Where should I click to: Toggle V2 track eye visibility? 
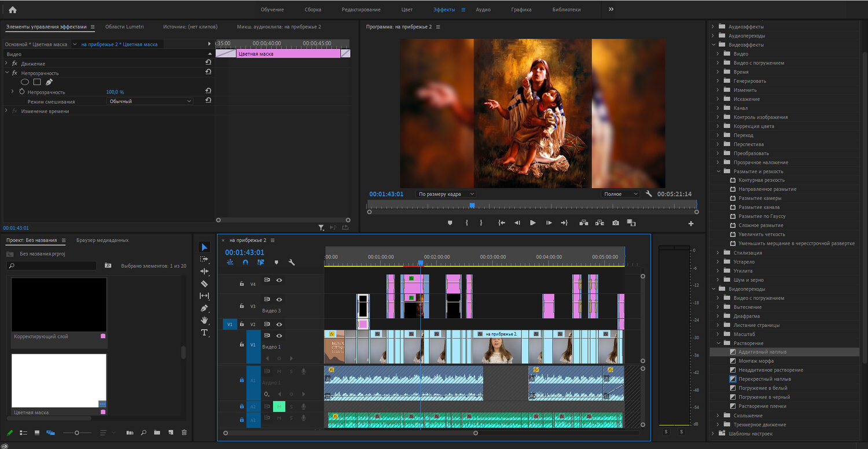pos(279,325)
